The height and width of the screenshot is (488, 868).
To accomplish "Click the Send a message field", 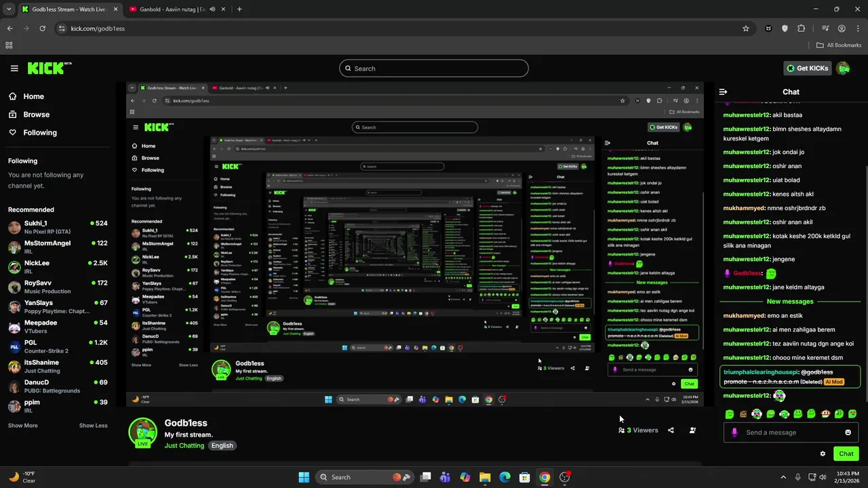I will click(791, 432).
